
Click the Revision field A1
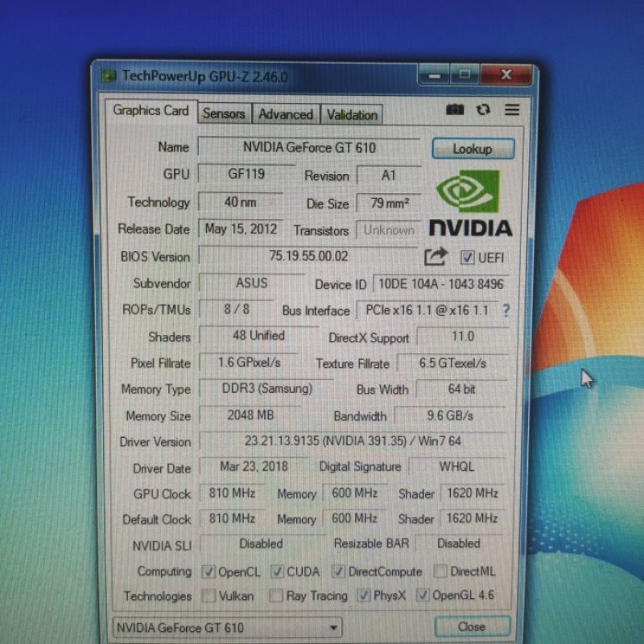[389, 175]
